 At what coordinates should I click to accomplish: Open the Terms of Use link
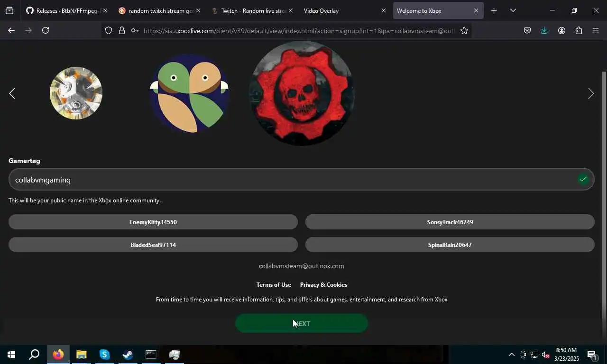(274, 284)
